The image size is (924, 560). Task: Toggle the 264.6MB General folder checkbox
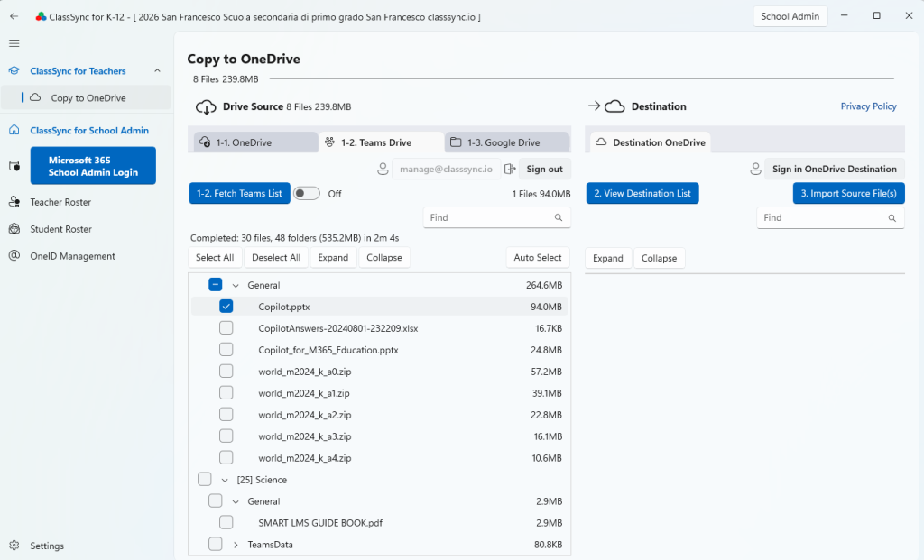(x=215, y=284)
